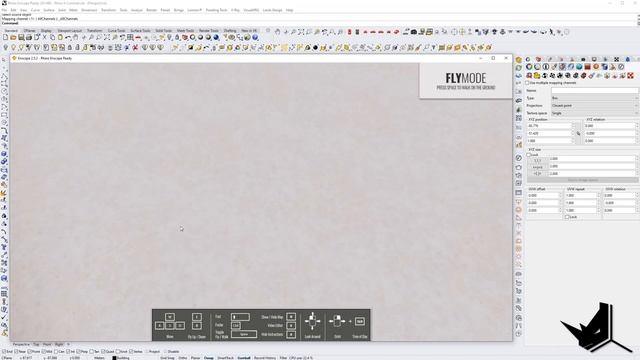This screenshot has width=640, height=360.
Task: Toggle Use multiple mapping channels checkbox
Action: pyautogui.click(x=527, y=83)
